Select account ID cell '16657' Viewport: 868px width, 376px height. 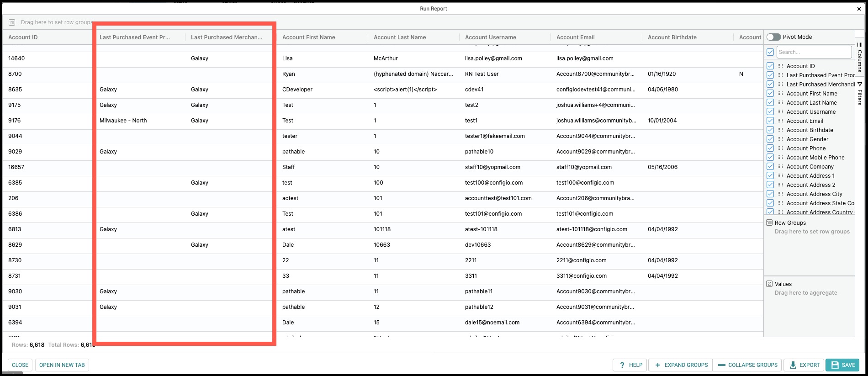[x=16, y=167]
